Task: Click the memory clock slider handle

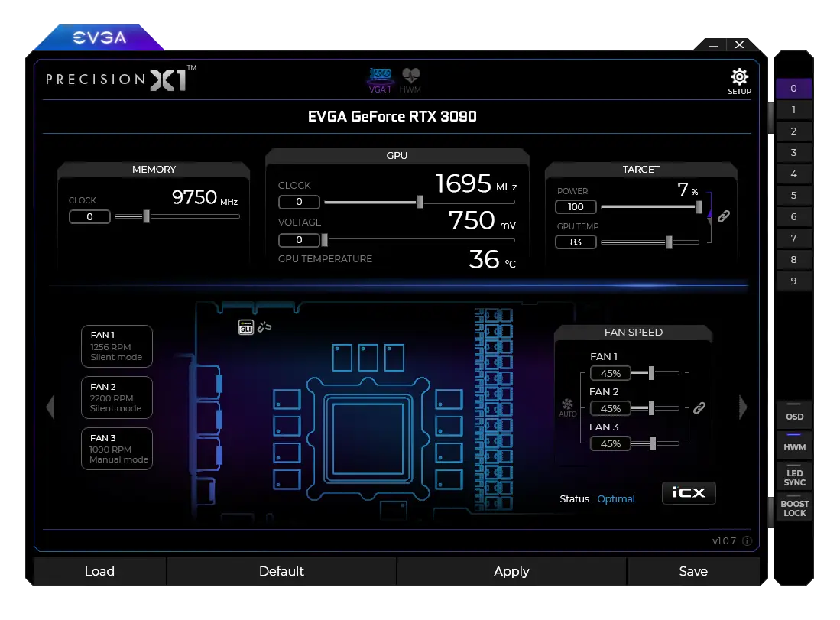Action: pos(146,216)
